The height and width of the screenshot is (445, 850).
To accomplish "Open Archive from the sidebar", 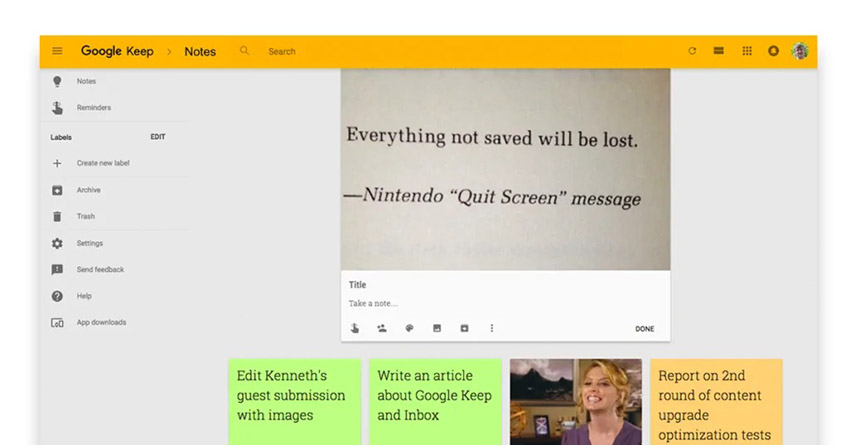I will [88, 190].
